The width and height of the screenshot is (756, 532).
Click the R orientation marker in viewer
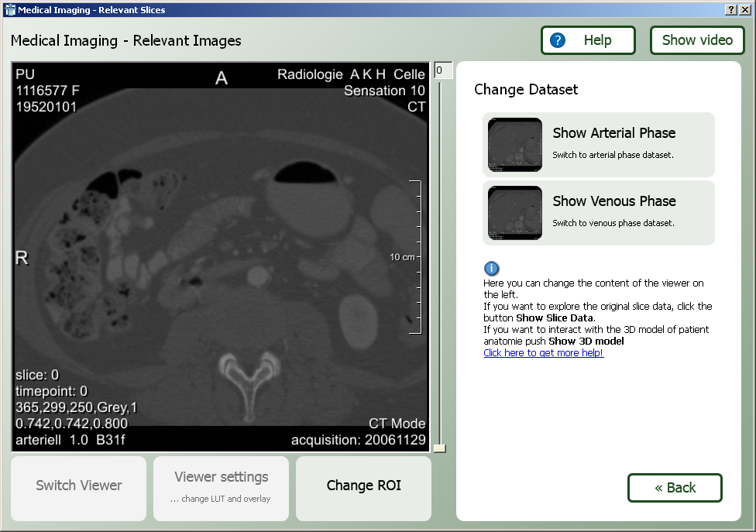pyautogui.click(x=22, y=258)
